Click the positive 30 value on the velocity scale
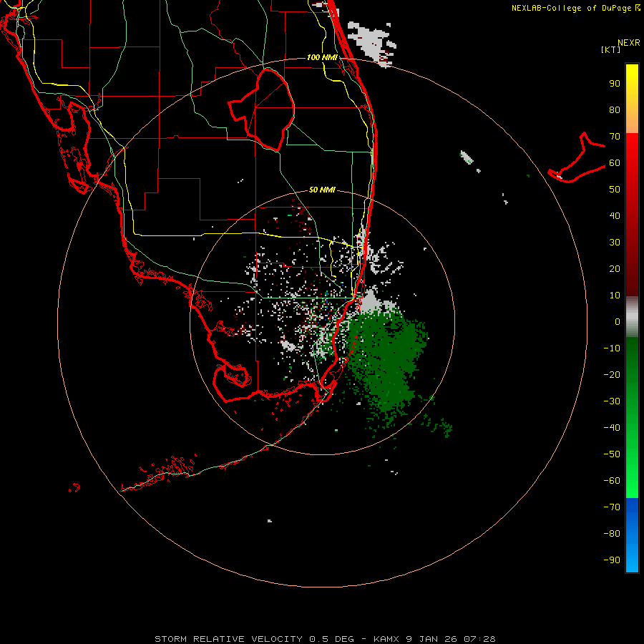Image resolution: width=644 pixels, height=644 pixels. point(615,243)
